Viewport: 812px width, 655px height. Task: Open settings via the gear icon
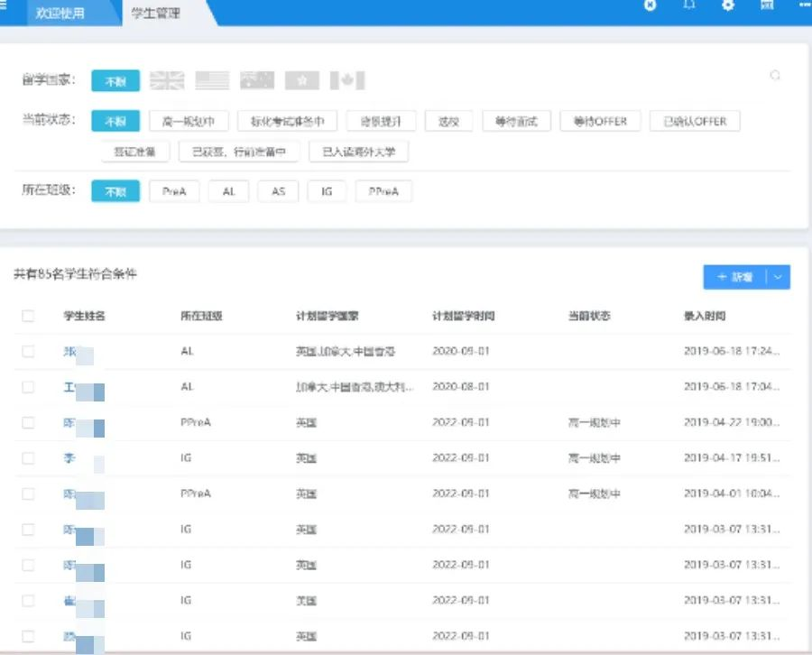click(x=728, y=5)
